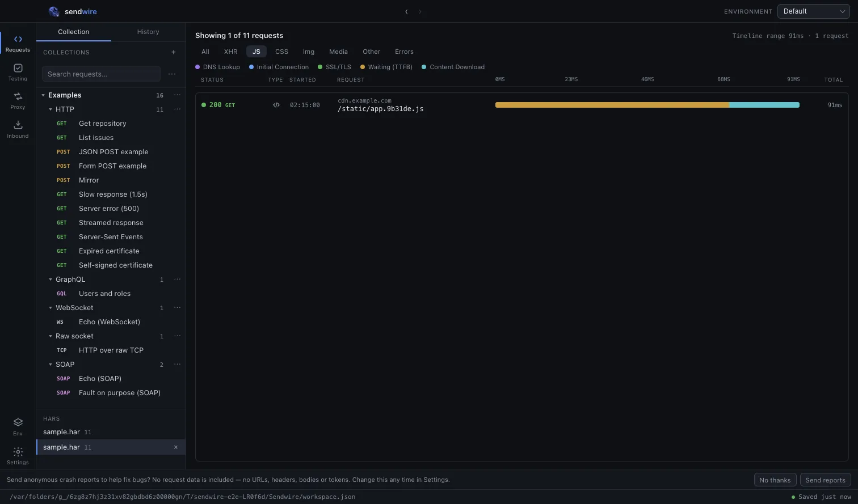This screenshot has width=858, height=504.
Task: Click the script type icon in request row
Action: pyautogui.click(x=276, y=105)
